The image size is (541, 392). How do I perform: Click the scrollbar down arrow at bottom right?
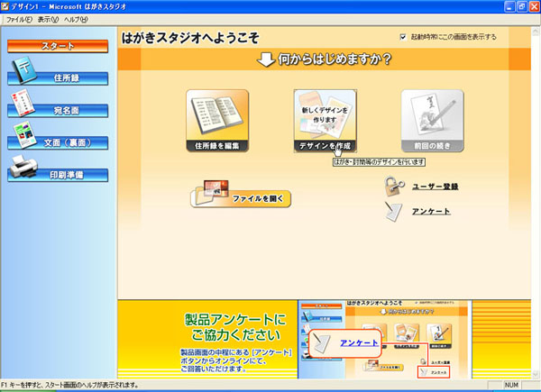coord(536,374)
